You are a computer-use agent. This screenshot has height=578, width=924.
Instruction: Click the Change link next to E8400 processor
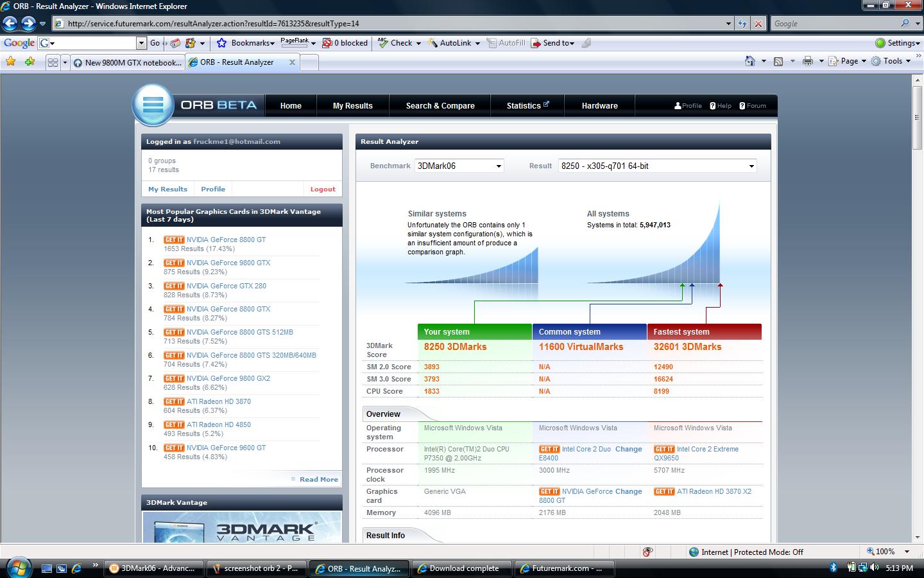(x=628, y=449)
